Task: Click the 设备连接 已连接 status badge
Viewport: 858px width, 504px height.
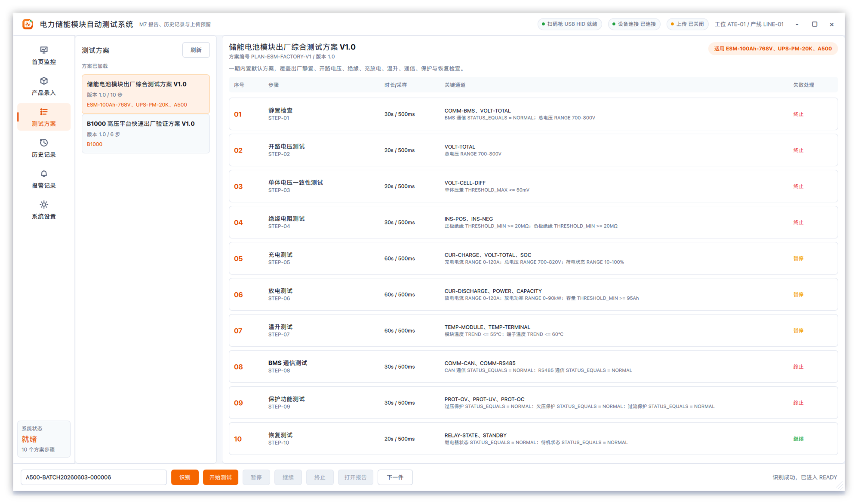Action: click(x=634, y=24)
